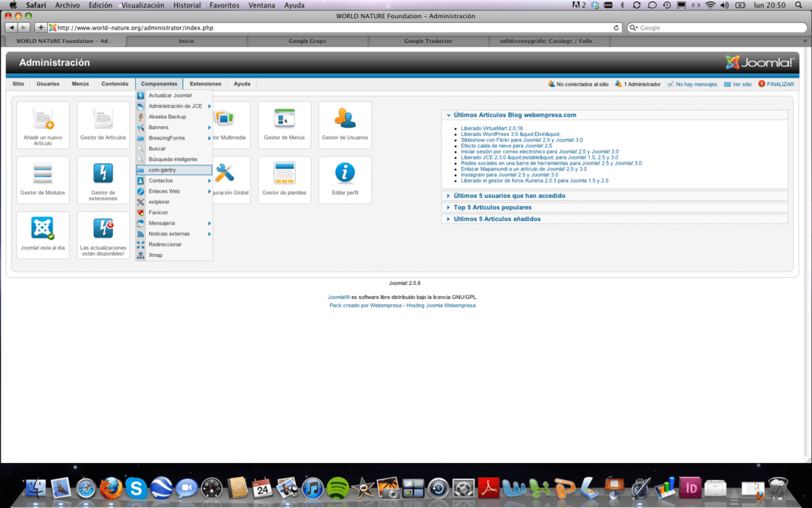Select Akeeba Backup menu entry
The image size is (812, 508).
click(x=174, y=117)
